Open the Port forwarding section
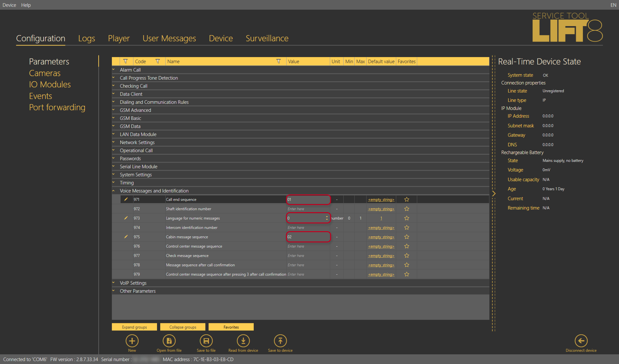Screen dimensions: 619x364 [57, 107]
